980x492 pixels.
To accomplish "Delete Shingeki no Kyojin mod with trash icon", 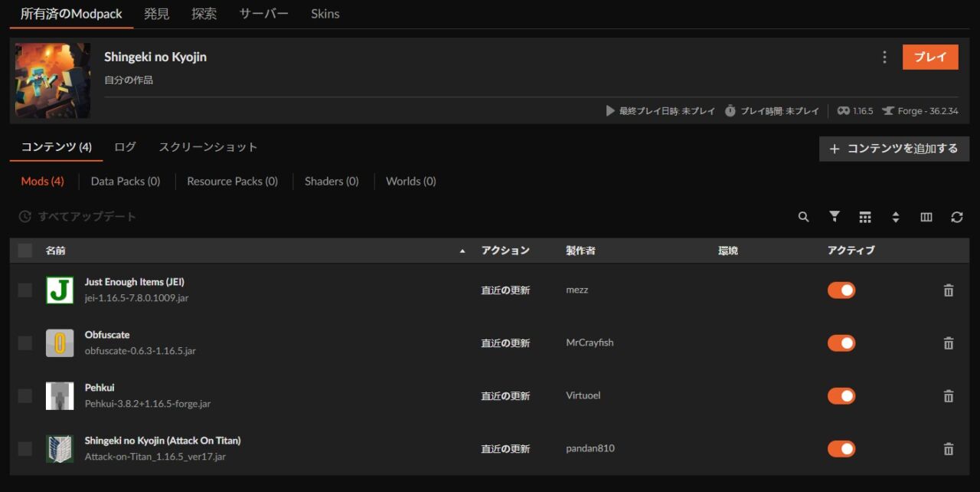I will [x=949, y=449].
